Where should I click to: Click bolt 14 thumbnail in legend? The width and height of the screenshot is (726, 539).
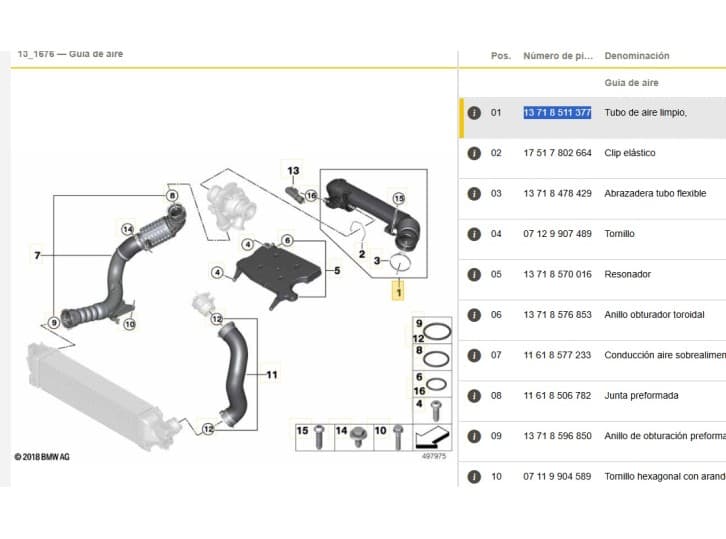[x=354, y=437]
